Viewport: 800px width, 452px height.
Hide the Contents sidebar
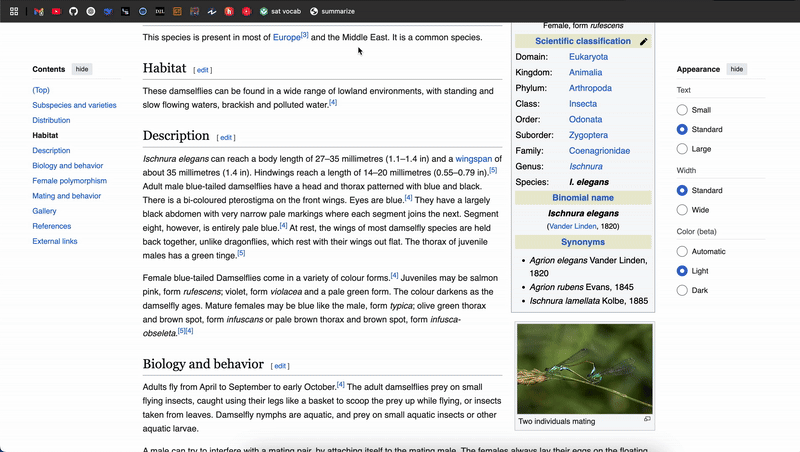82,69
